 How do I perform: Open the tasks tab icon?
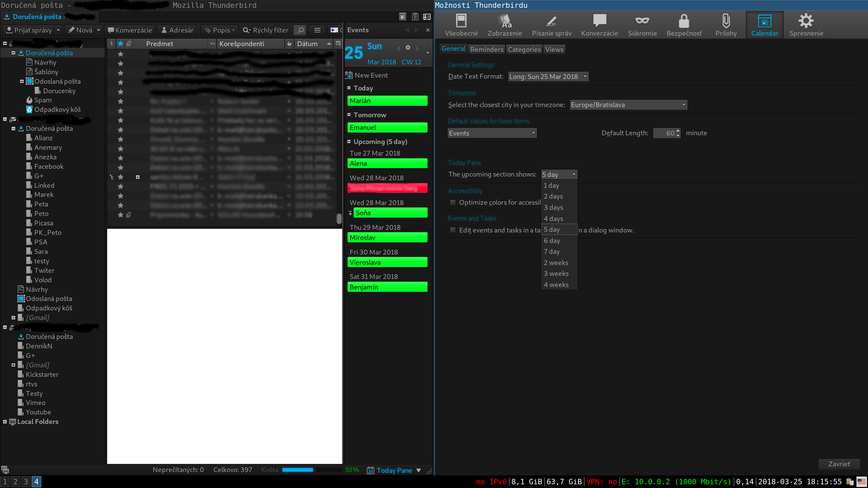(x=415, y=17)
